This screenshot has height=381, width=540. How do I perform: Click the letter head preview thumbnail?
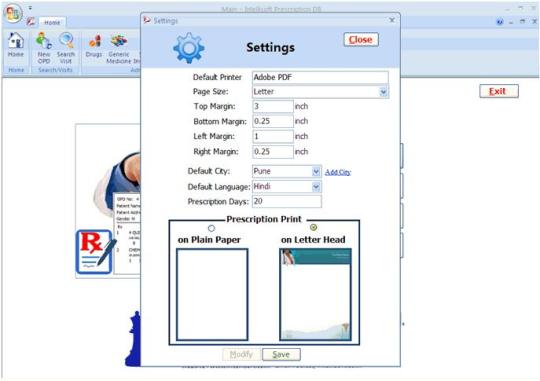point(315,295)
